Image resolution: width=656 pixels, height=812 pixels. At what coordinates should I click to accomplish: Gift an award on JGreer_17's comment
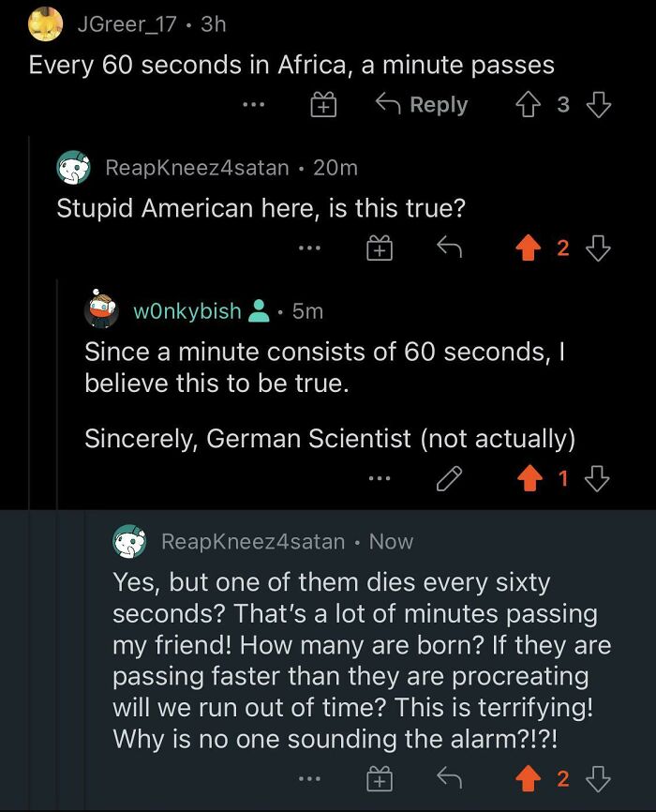coord(323,104)
